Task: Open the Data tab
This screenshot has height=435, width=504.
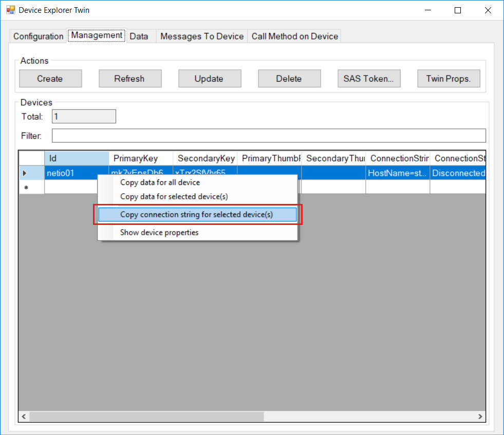Action: 139,36
